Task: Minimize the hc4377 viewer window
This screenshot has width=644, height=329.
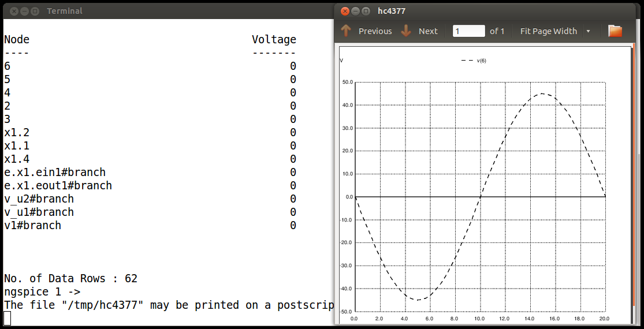Action: tap(355, 12)
